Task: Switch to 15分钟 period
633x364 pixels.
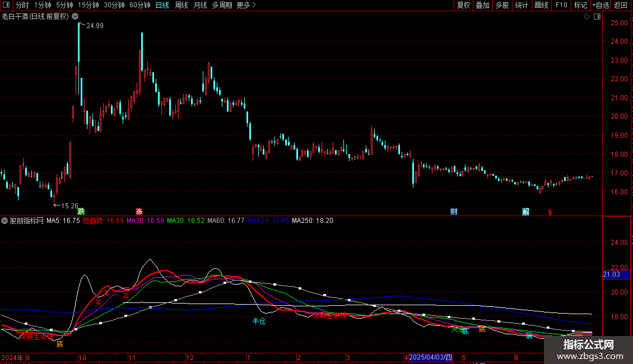Action: [89, 5]
